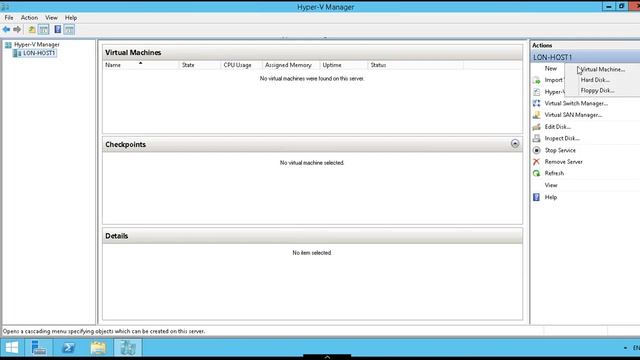640x360 pixels.
Task: Open Virtual SAN Manager... action
Action: tap(573, 115)
